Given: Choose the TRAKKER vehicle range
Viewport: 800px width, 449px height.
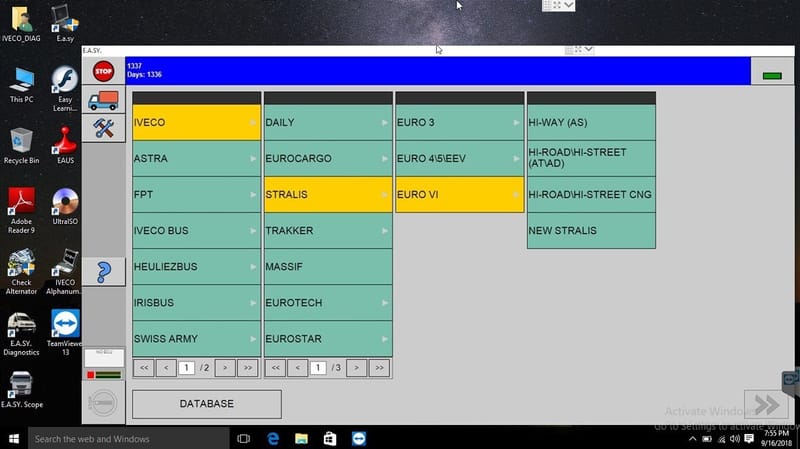Looking at the screenshot, I should coord(328,231).
